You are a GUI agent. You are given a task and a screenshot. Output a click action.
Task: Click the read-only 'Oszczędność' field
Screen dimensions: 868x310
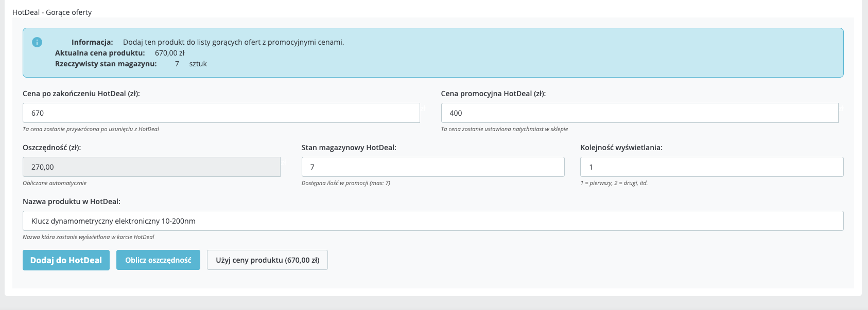click(x=151, y=167)
